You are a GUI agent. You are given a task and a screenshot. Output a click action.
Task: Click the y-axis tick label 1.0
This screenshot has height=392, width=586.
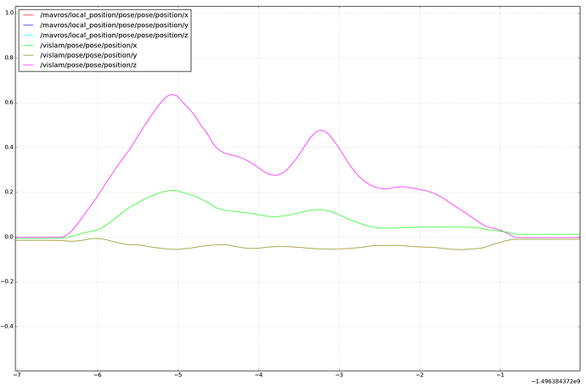(x=9, y=13)
